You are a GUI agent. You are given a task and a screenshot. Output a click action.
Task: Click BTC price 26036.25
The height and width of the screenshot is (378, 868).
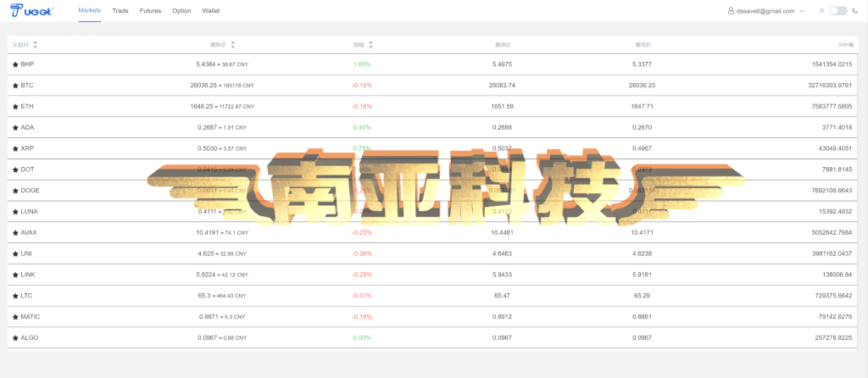pyautogui.click(x=203, y=86)
